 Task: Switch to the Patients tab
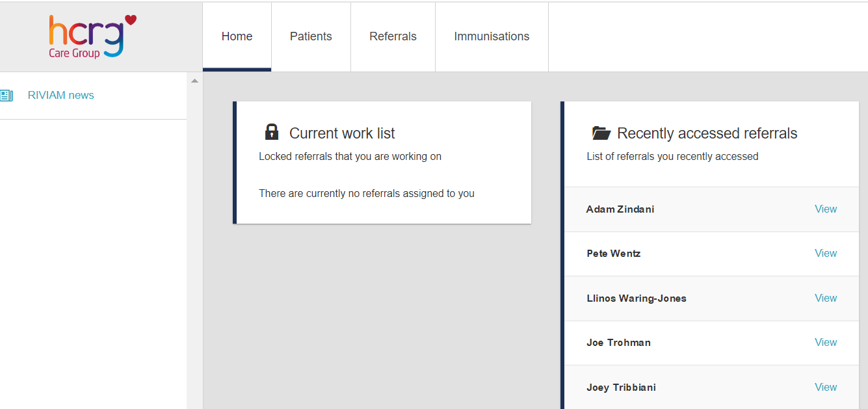[x=311, y=36]
